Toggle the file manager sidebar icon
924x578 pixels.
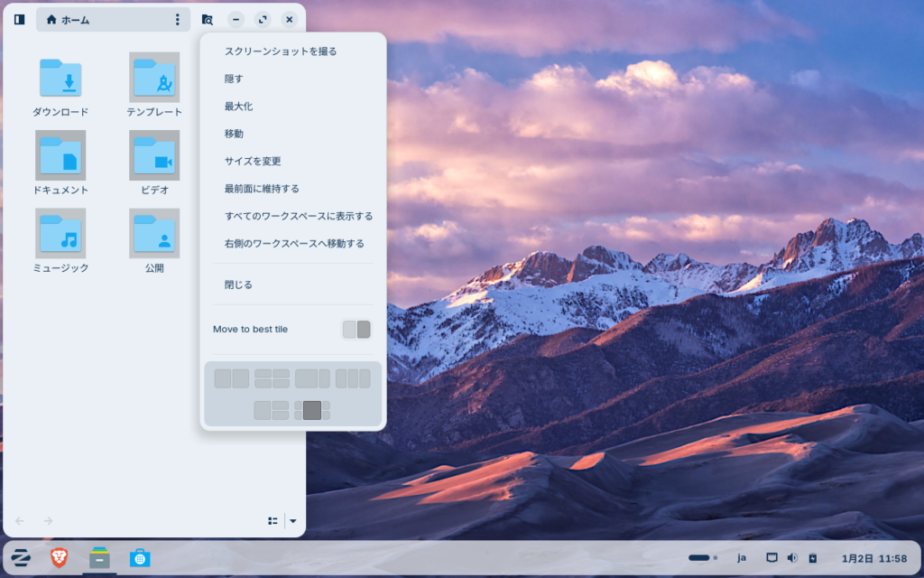point(19,19)
